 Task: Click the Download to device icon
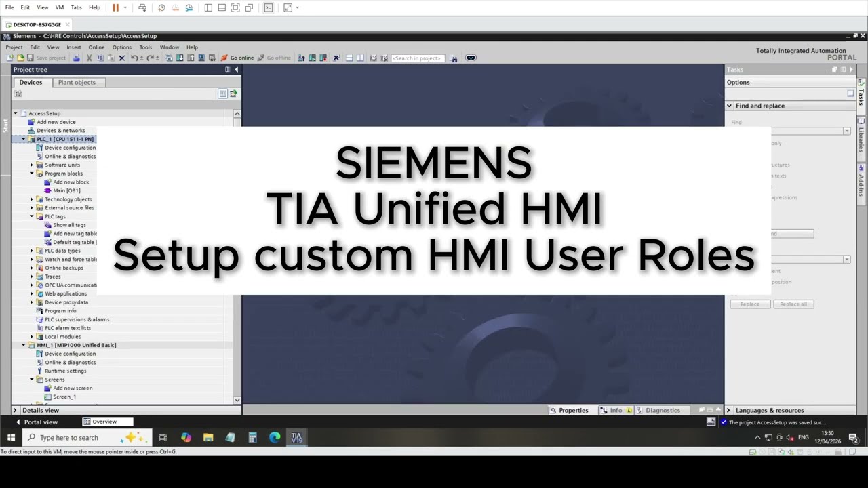click(x=180, y=58)
